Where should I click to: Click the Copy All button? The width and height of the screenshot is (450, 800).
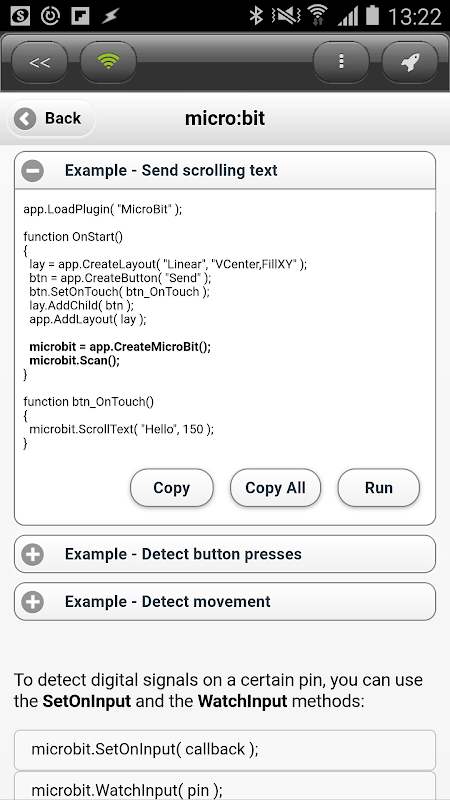(x=276, y=488)
